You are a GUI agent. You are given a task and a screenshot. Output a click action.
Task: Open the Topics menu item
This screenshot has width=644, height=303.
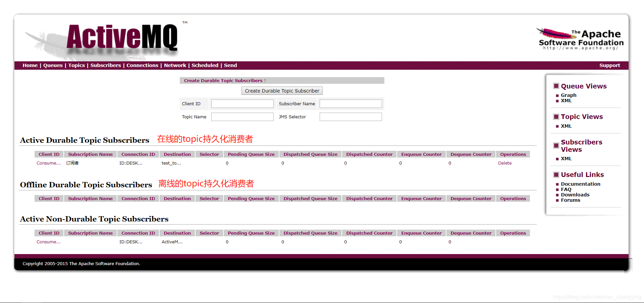point(76,65)
